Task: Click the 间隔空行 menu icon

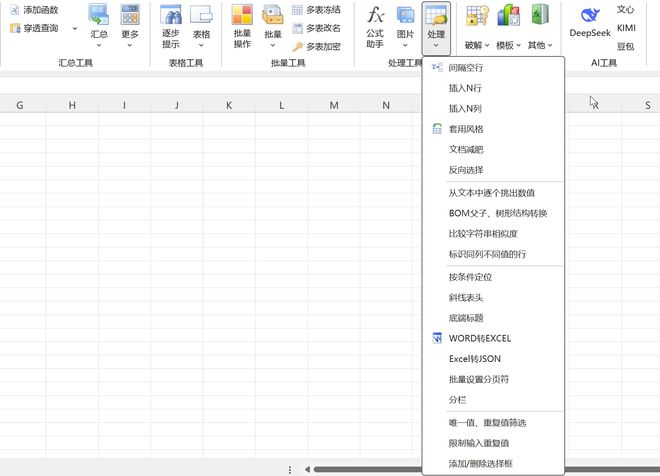Action: 437,67
